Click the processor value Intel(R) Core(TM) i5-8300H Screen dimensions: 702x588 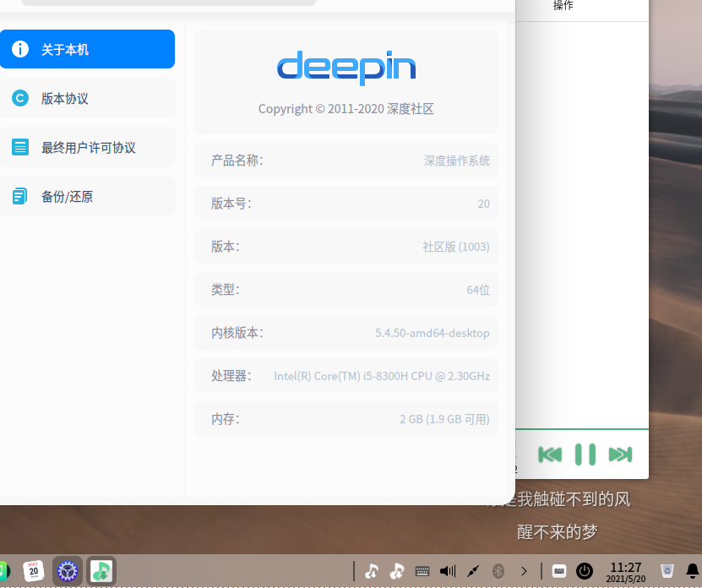pyautogui.click(x=382, y=376)
